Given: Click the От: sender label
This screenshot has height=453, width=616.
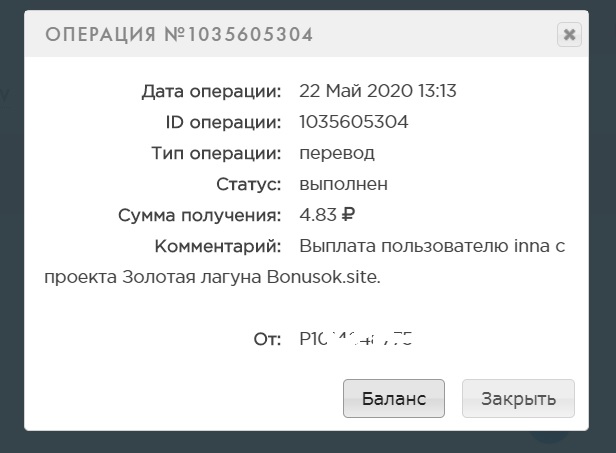Looking at the screenshot, I should 267,339.
